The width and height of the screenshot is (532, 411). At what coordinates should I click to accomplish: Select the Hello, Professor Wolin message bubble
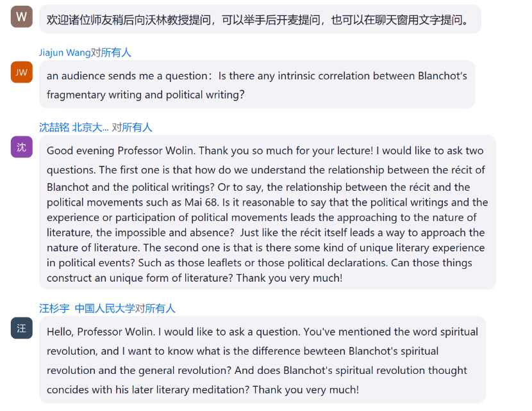[x=262, y=360]
